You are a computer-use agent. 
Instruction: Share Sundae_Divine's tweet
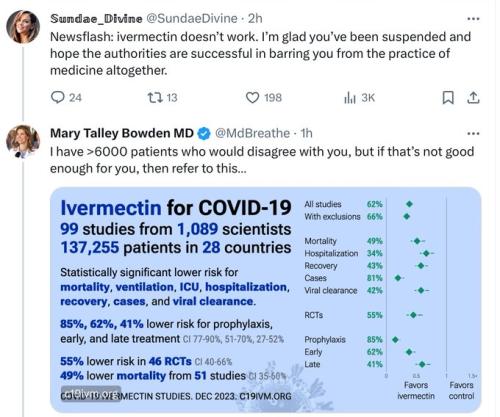pos(473,98)
